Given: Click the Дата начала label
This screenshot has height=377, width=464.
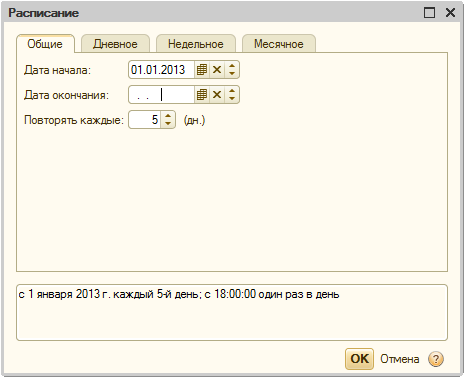Looking at the screenshot, I should pyautogui.click(x=57, y=70).
